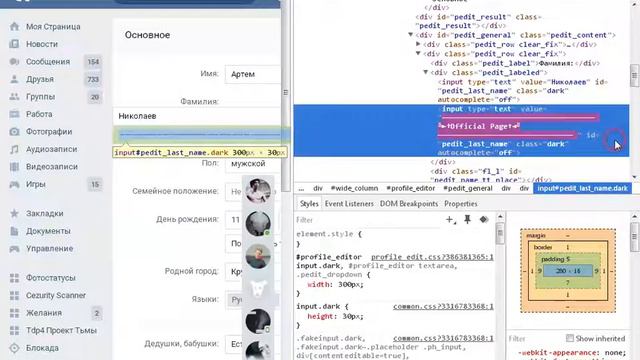
Task: Collapse the pedit_labeled div node
Action: click(x=426, y=73)
